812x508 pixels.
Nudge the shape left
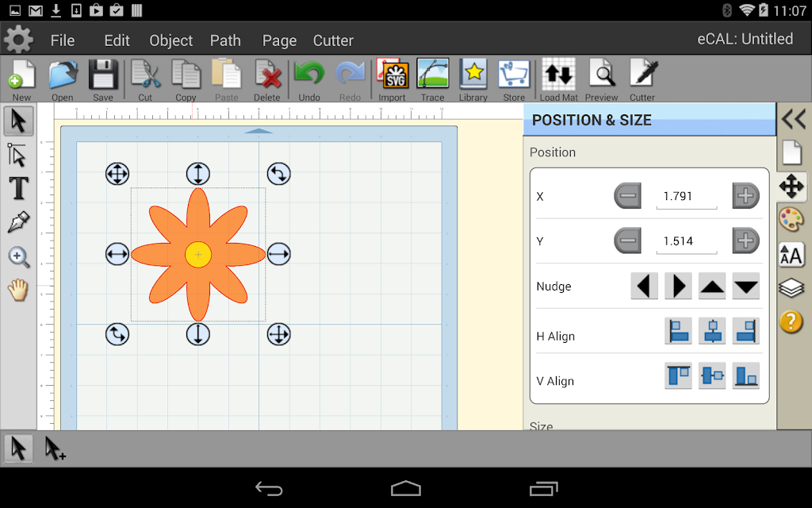644,286
